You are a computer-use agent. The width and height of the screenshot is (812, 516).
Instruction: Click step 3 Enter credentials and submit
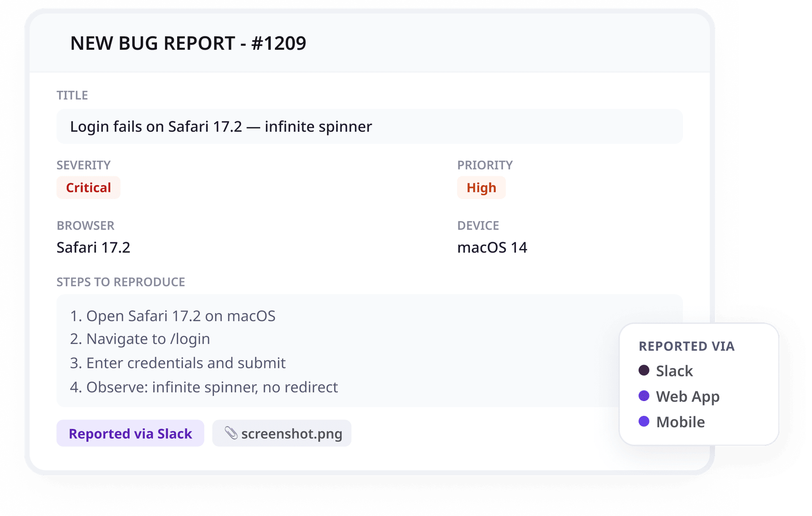pyautogui.click(x=178, y=363)
